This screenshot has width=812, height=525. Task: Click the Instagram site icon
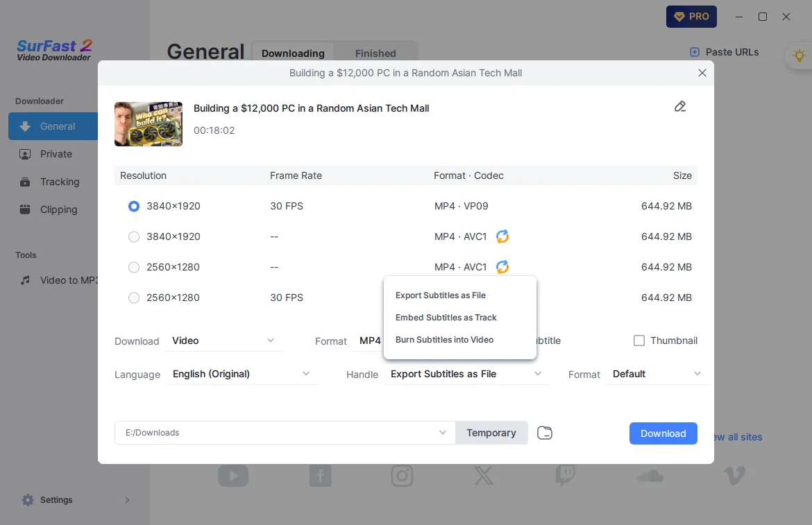click(x=402, y=476)
